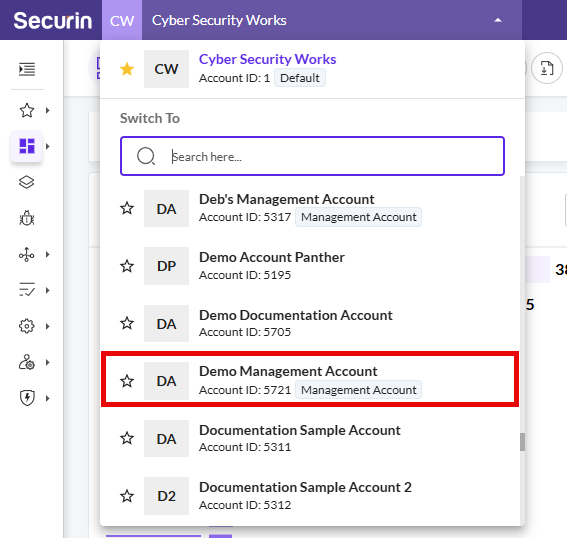The image size is (567, 538).
Task: Toggle the sidebar menu collapse icon
Action: click(x=27, y=69)
